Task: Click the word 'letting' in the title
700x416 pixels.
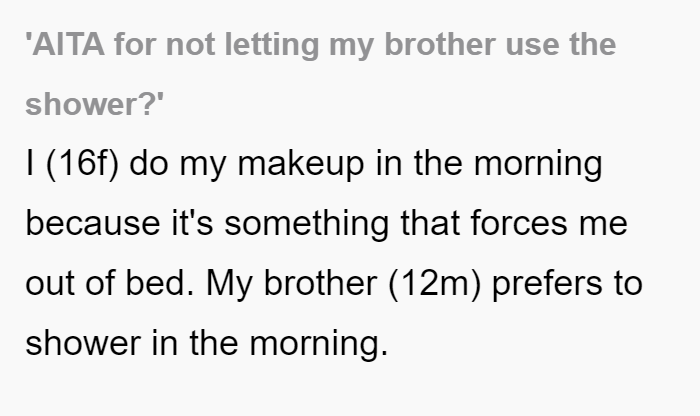Action: tap(271, 45)
